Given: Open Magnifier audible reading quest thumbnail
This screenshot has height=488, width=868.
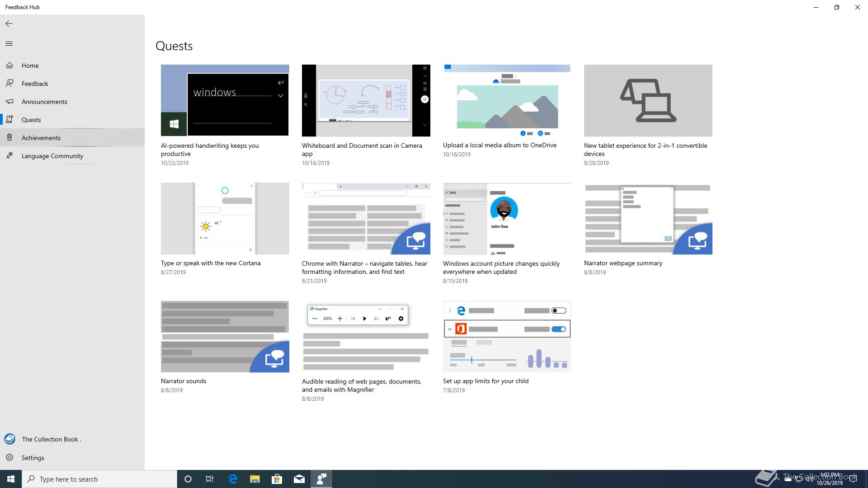Looking at the screenshot, I should point(366,337).
